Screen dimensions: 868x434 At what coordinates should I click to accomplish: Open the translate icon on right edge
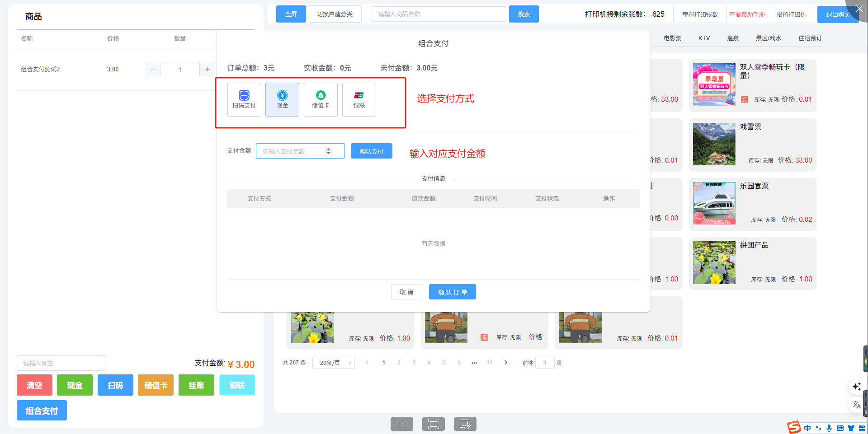click(x=856, y=405)
